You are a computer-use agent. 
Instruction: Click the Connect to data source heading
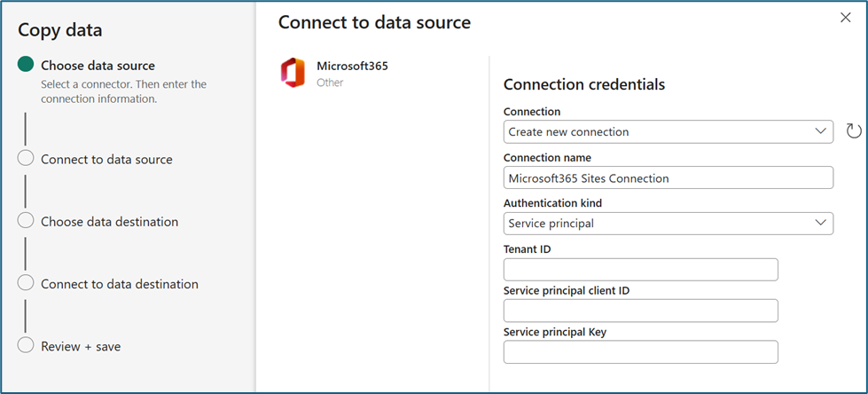[374, 22]
